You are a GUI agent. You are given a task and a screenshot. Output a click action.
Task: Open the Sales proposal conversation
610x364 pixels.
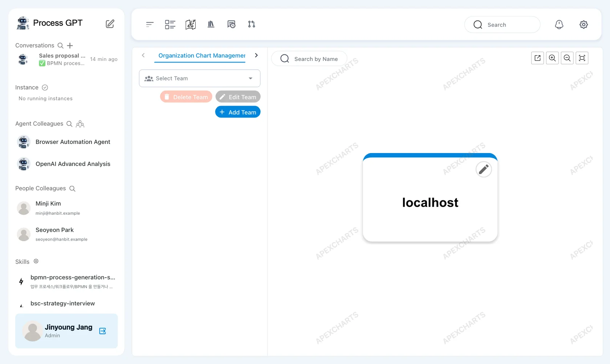click(66, 59)
